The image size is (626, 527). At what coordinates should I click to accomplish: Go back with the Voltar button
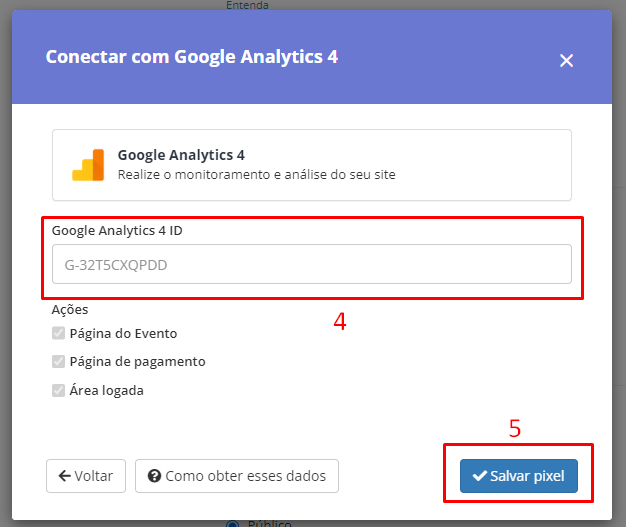click(86, 475)
